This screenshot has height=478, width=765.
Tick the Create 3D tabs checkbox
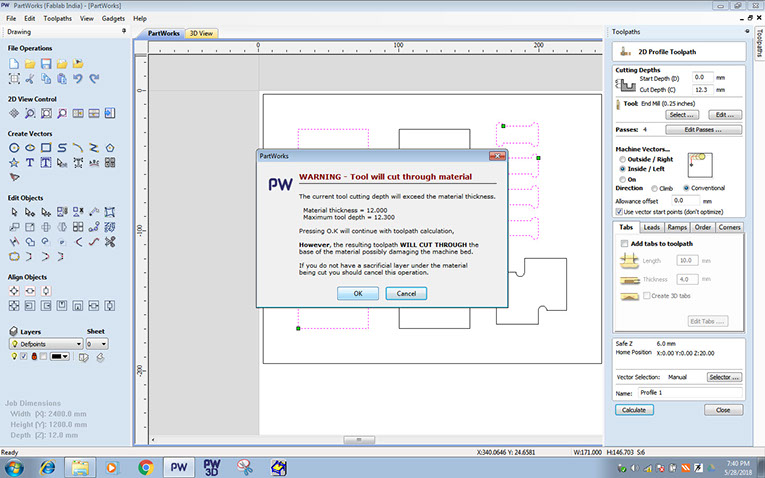(x=646, y=296)
